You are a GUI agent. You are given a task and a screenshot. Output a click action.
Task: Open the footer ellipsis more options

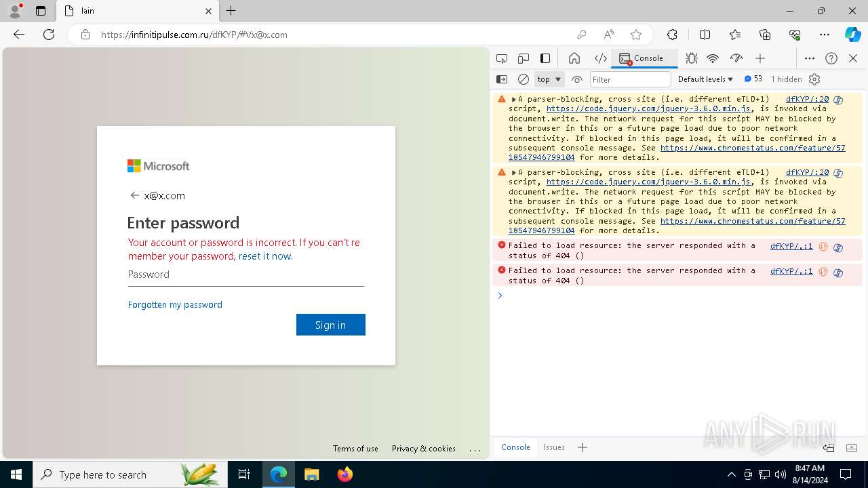[475, 449]
